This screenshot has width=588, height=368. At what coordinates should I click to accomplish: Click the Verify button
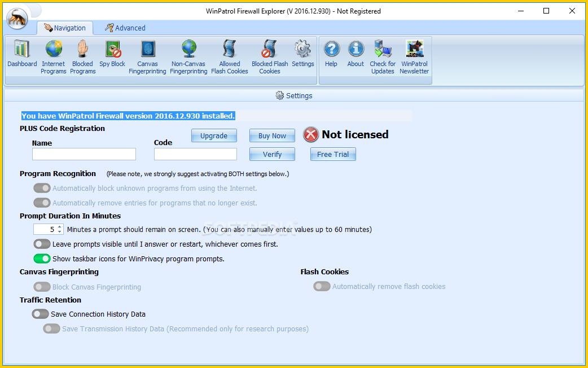click(x=272, y=154)
